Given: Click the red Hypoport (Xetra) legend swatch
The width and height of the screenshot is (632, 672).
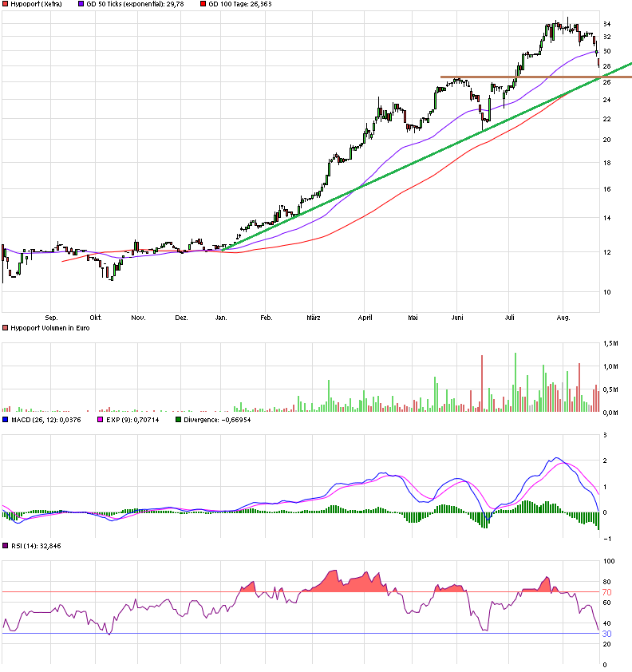Looking at the screenshot, I should [5, 4].
